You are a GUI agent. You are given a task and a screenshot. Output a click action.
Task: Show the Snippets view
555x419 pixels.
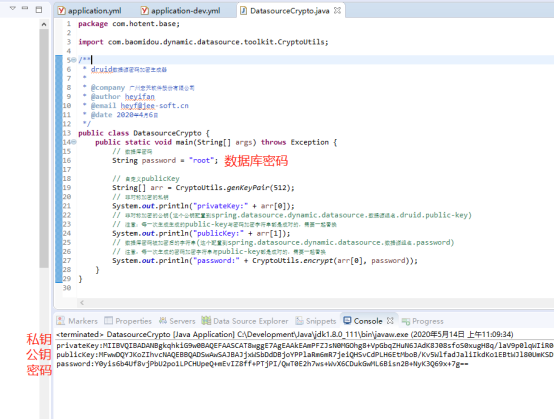click(x=316, y=321)
